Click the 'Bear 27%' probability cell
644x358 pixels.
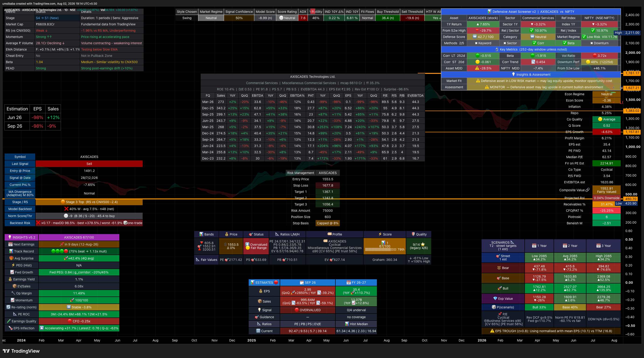[603, 307]
